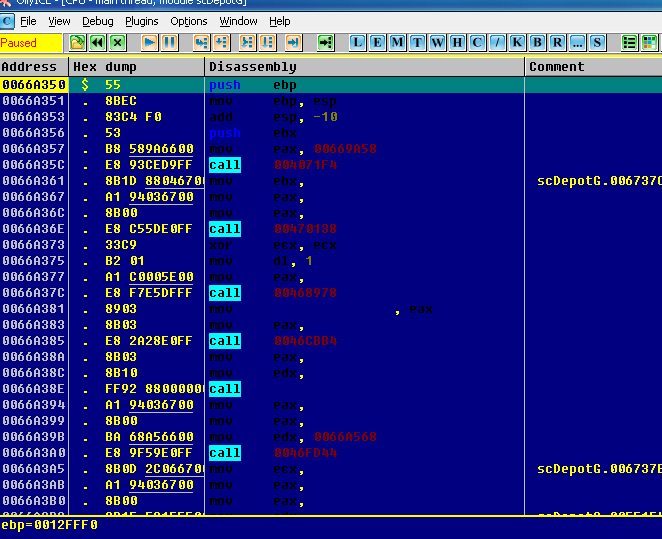The image size is (662, 539).
Task: Open Threads window (T button)
Action: (x=418, y=43)
